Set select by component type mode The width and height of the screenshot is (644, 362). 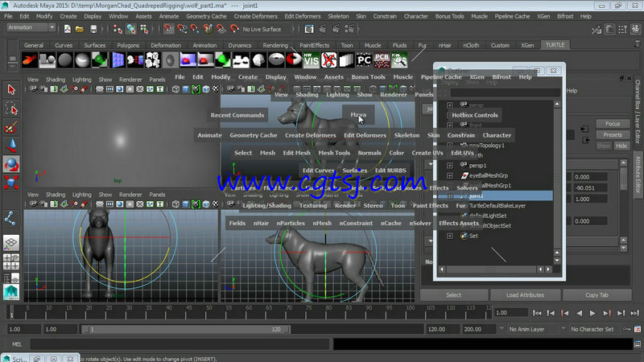coord(144,29)
